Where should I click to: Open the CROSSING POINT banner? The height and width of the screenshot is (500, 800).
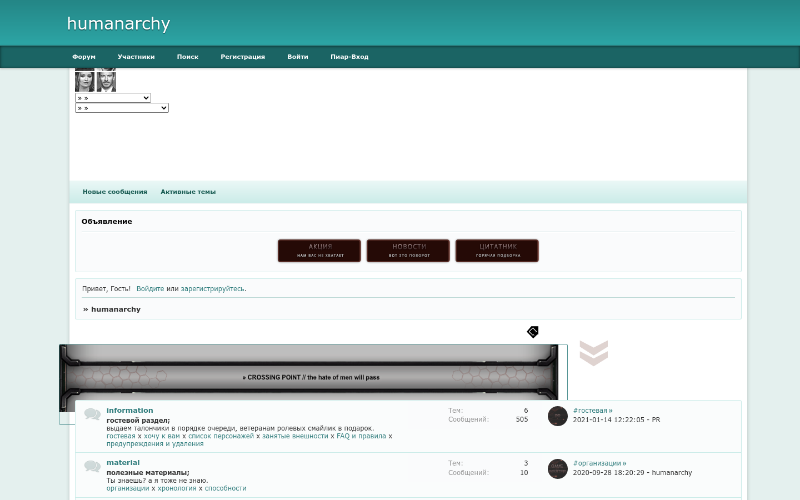point(312,377)
